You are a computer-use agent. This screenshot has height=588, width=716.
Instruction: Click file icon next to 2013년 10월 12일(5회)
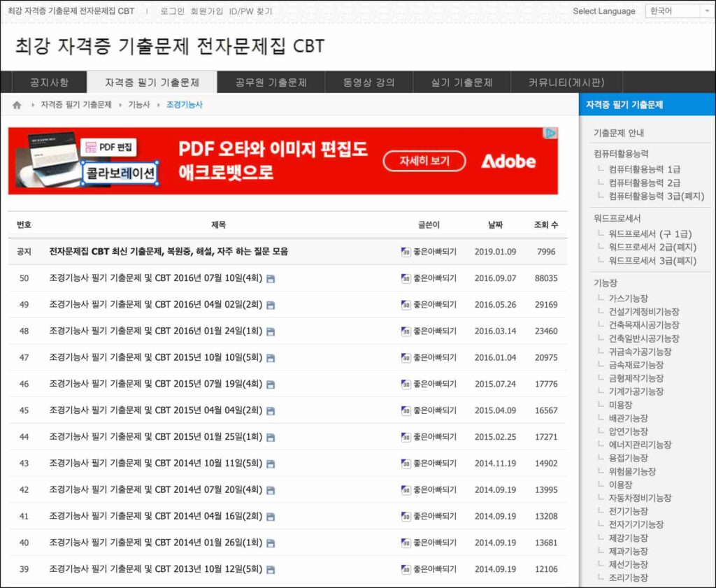(x=271, y=570)
